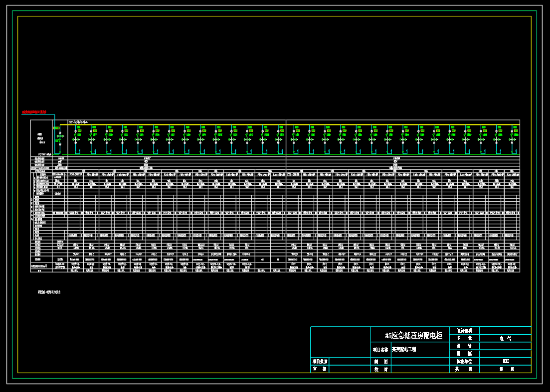550x392 pixels.
Task: Select the green ground bus line
Action: (x=299, y=155)
